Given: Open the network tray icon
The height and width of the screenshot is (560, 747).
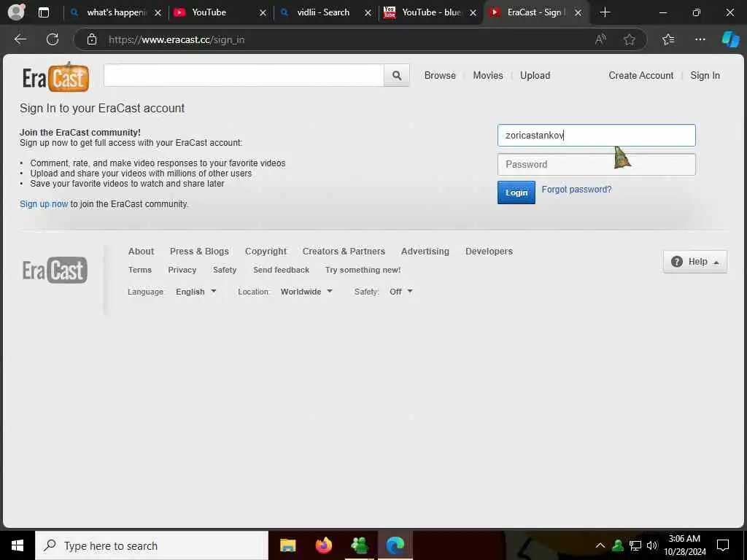Looking at the screenshot, I should point(635,545).
